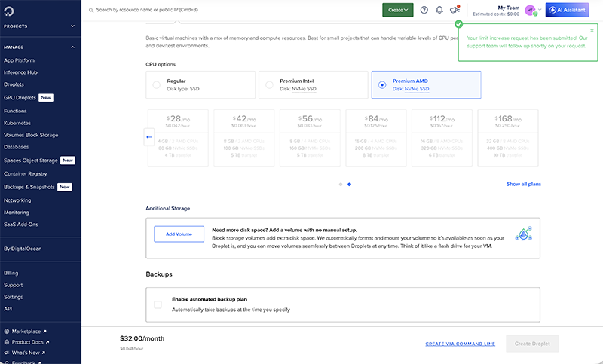Open the notifications bell
This screenshot has width=603, height=364.
pos(439,10)
